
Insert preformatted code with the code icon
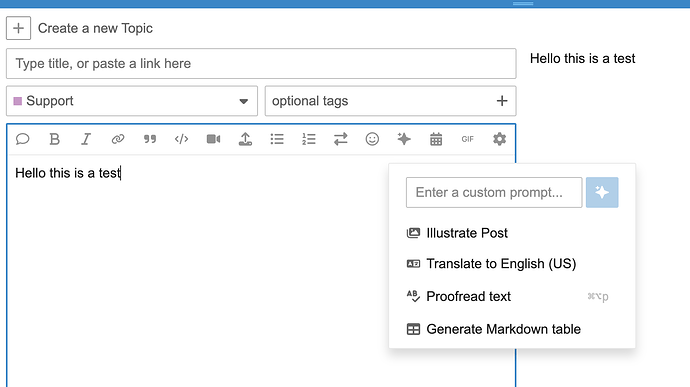[181, 139]
